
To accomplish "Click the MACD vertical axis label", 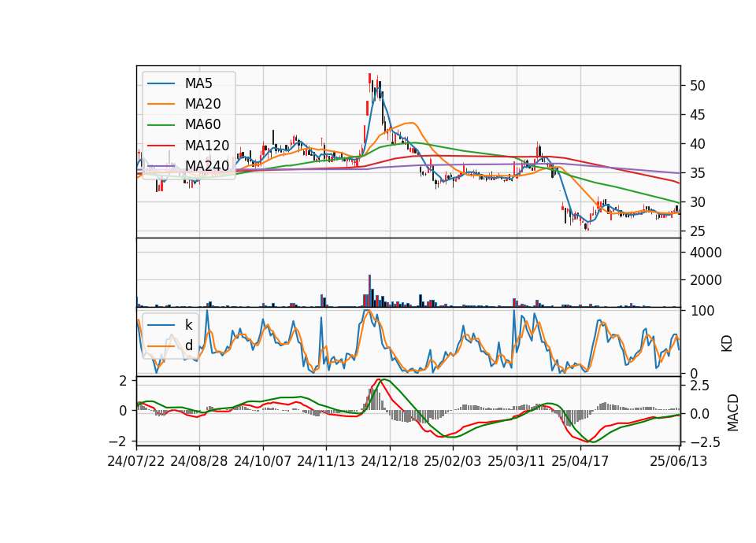I will tap(733, 412).
